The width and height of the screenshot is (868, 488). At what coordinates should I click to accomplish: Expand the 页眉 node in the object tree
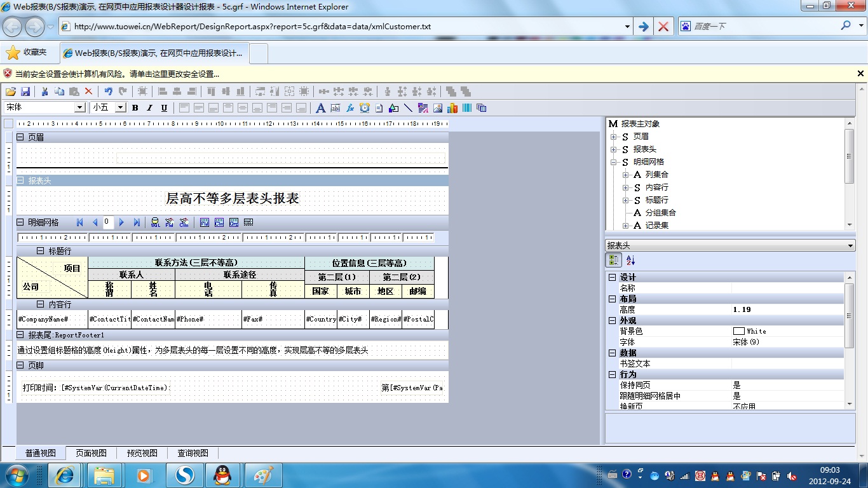pos(614,137)
